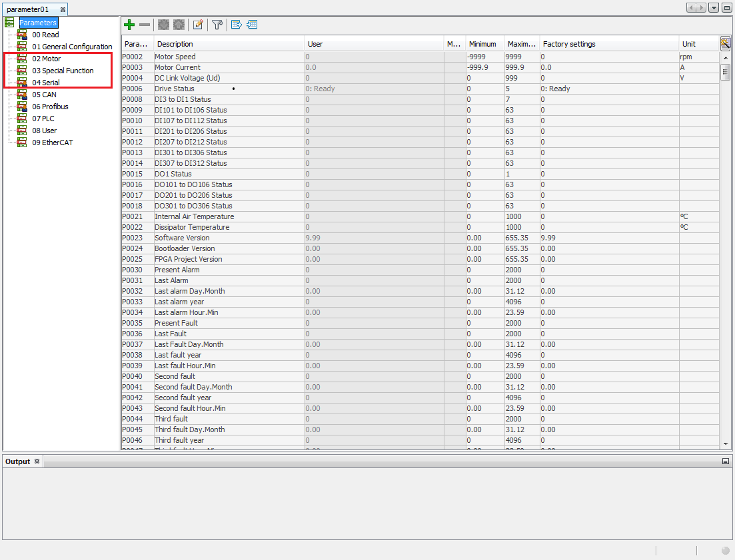This screenshot has width=735, height=560.
Task: Select the 02 Motor parameter group
Action: click(x=46, y=59)
